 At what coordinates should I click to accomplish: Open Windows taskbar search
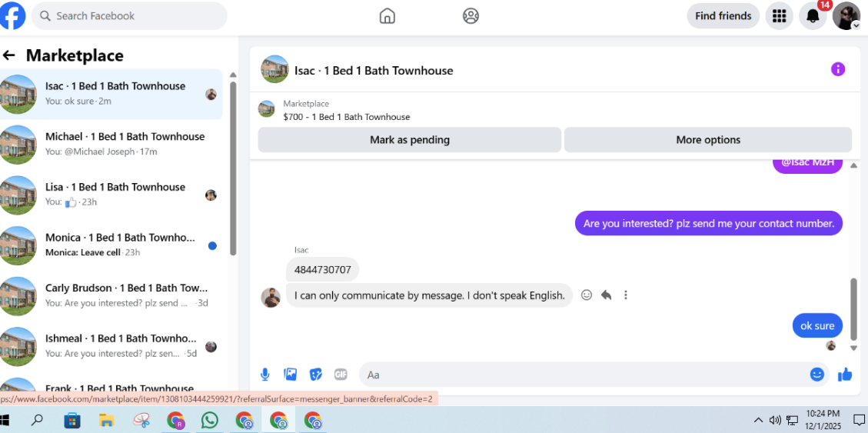click(x=37, y=420)
